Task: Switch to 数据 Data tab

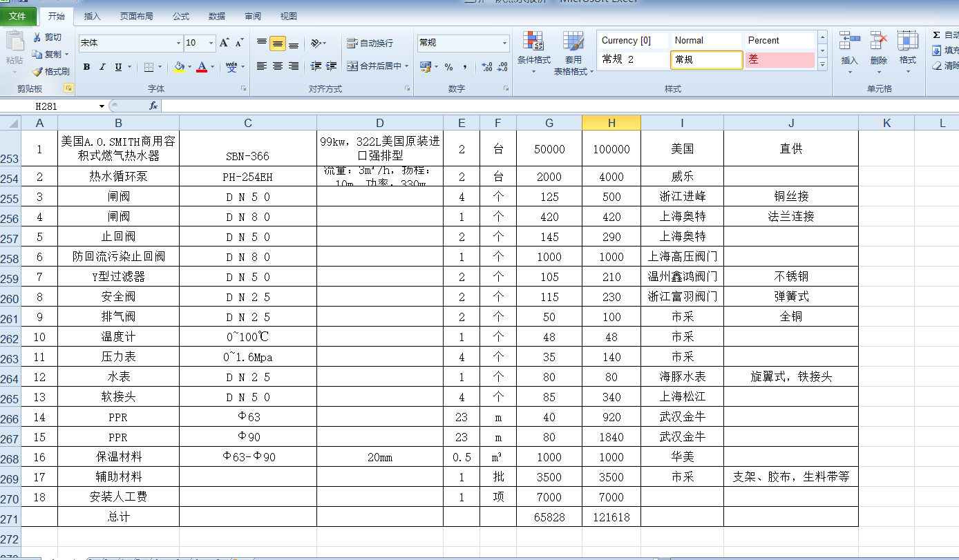Action: [217, 16]
